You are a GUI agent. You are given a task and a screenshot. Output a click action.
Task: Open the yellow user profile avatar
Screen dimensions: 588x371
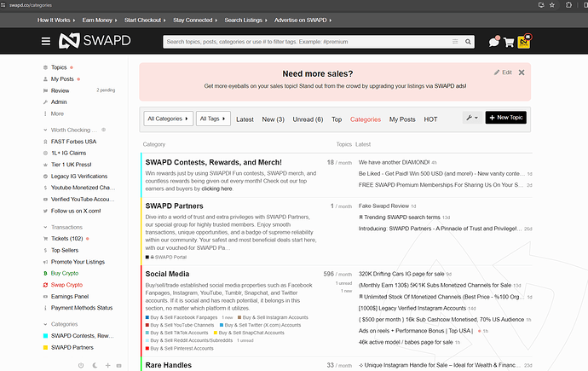tap(524, 42)
